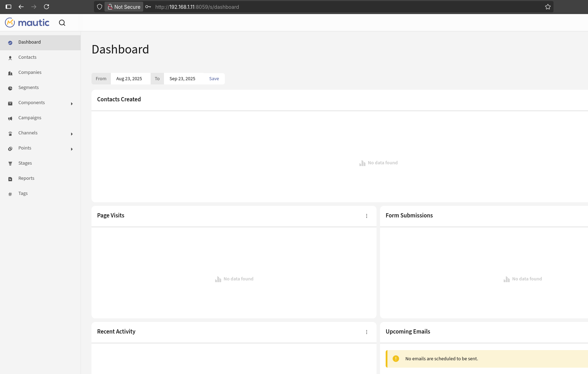This screenshot has width=588, height=374.
Task: Edit the To date field
Action: click(182, 79)
